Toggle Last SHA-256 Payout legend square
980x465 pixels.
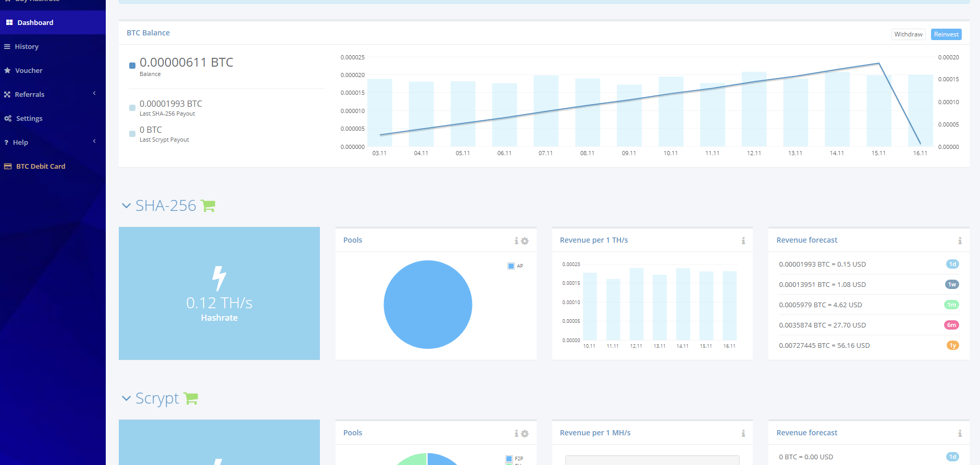coord(132,108)
